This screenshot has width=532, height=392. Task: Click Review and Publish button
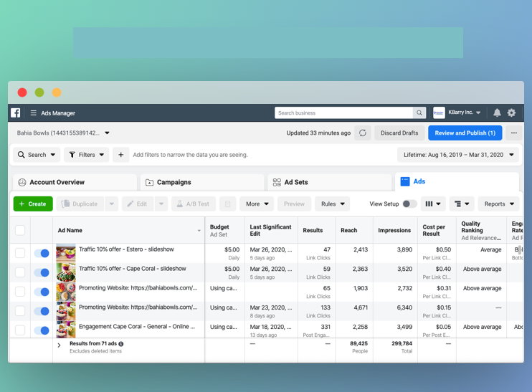(x=465, y=133)
